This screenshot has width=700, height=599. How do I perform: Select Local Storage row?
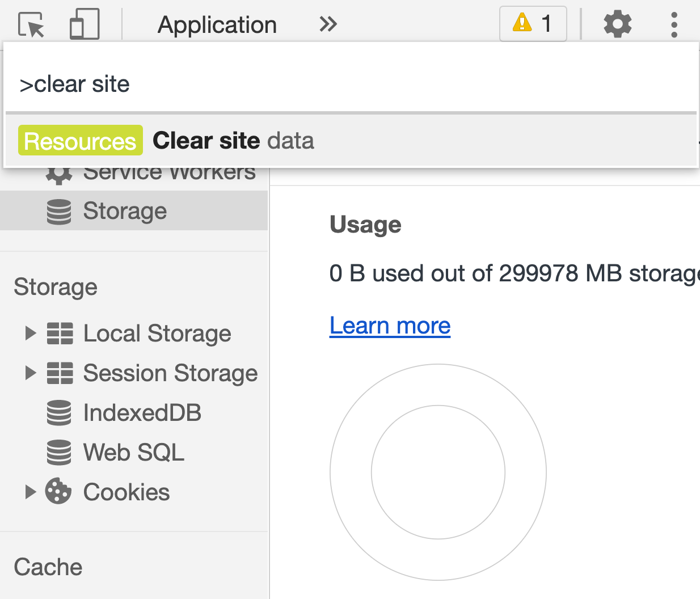coord(134,334)
